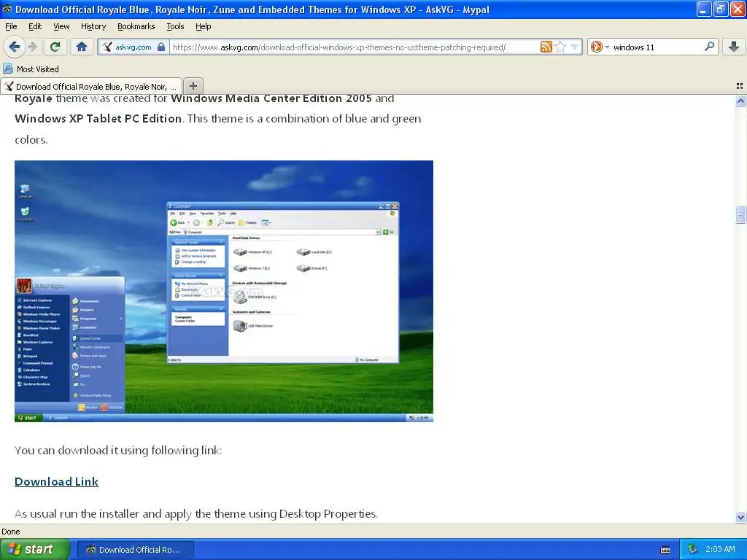Screen dimensions: 747x560
Task: Click the vertical scrollbar thumb
Action: (x=740, y=214)
